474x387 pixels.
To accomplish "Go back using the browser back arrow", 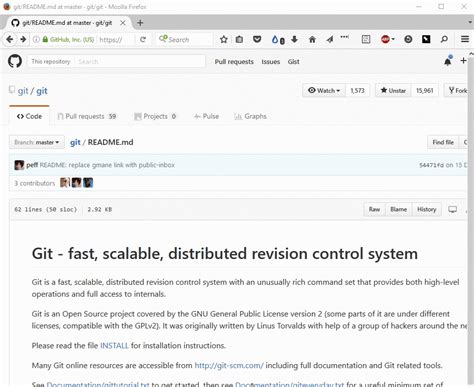I will click(x=10, y=39).
